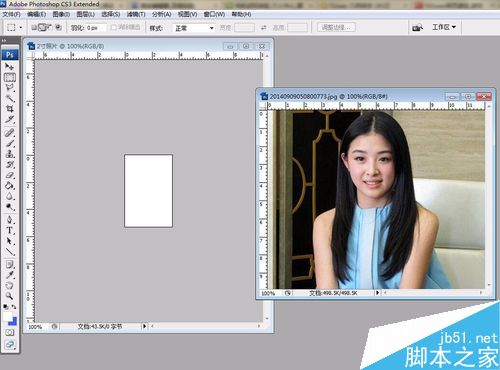Open the 图像(I) menu
The width and height of the screenshot is (500, 370).
click(61, 14)
